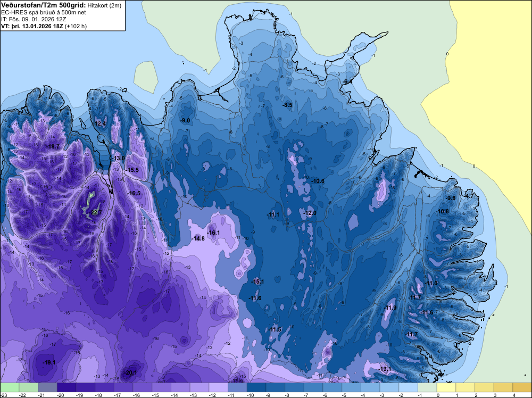Image resolution: width=532 pixels, height=398 pixels.
Task: Click the light green swatch between -23 and -22
Action: pos(10,387)
